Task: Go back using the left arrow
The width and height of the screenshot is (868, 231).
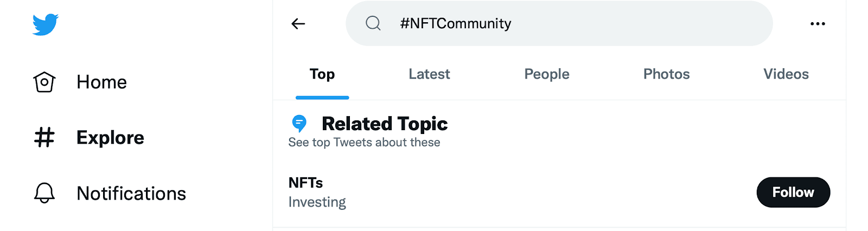Action: [x=298, y=24]
